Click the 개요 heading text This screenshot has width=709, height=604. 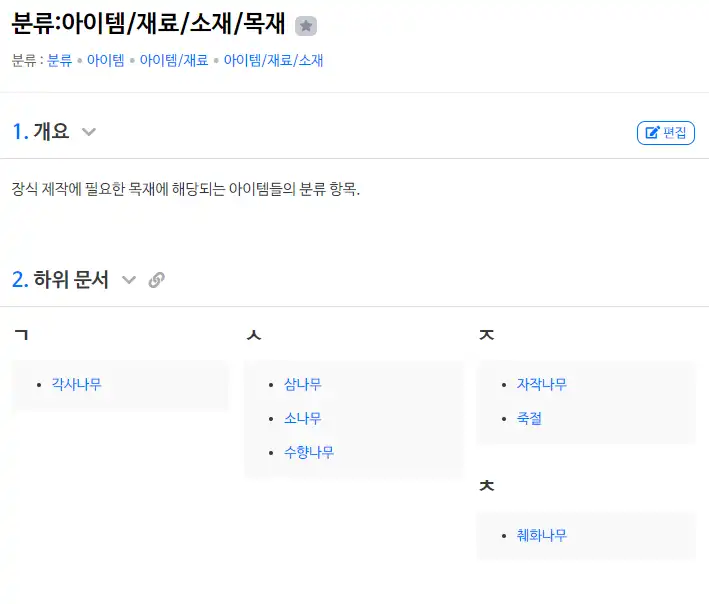pos(51,131)
